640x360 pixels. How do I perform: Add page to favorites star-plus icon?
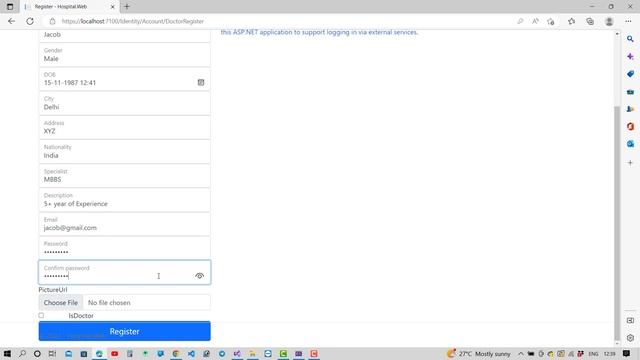[551, 21]
